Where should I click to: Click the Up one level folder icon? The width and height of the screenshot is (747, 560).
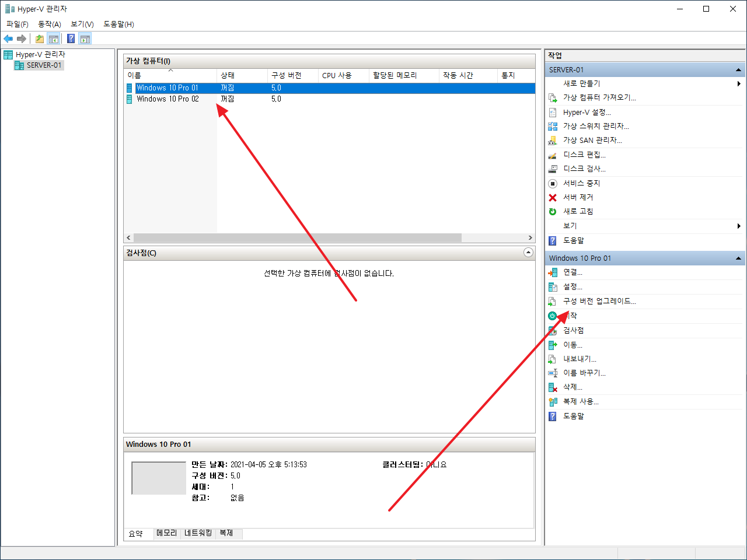pos(39,38)
